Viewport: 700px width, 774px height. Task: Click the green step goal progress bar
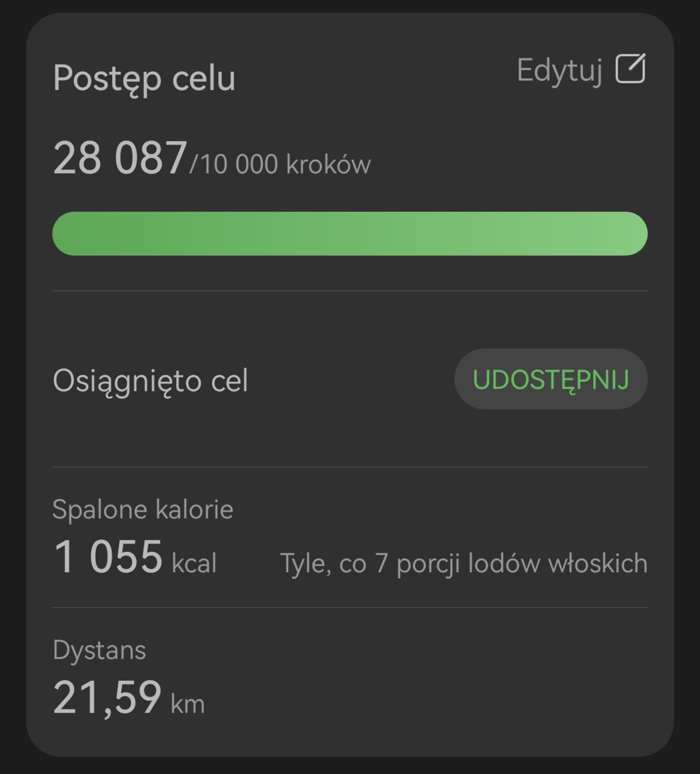pos(350,233)
